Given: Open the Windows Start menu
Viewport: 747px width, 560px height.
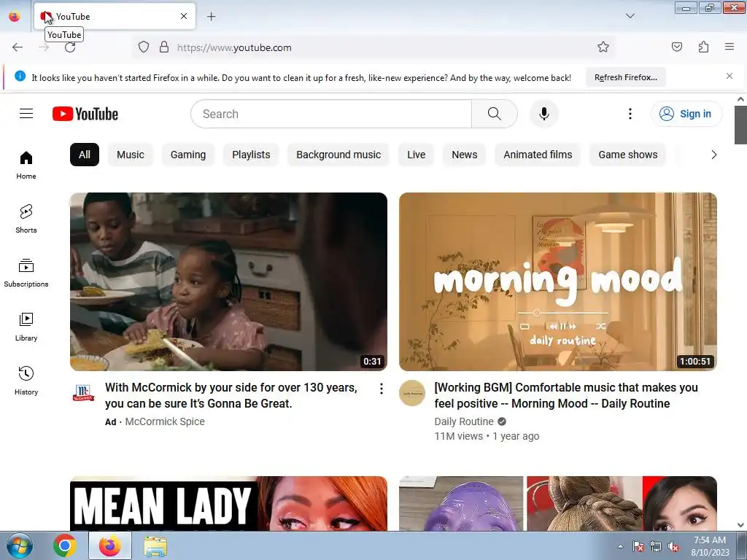Looking at the screenshot, I should click(x=19, y=545).
